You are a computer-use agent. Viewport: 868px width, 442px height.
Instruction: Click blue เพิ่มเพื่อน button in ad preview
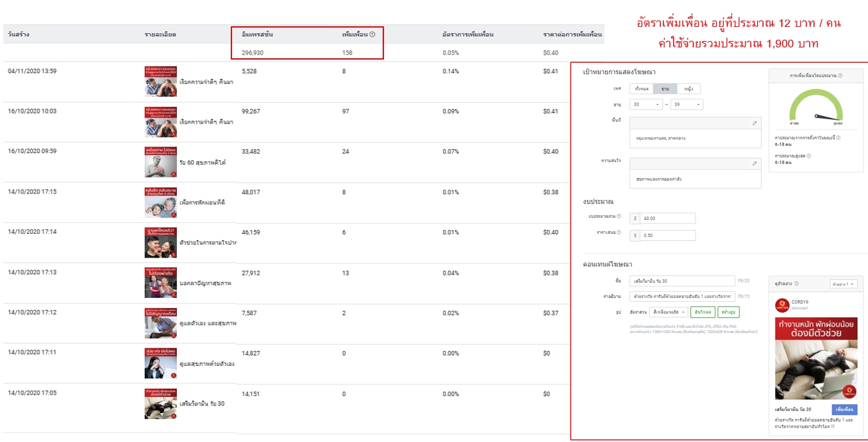844,409
